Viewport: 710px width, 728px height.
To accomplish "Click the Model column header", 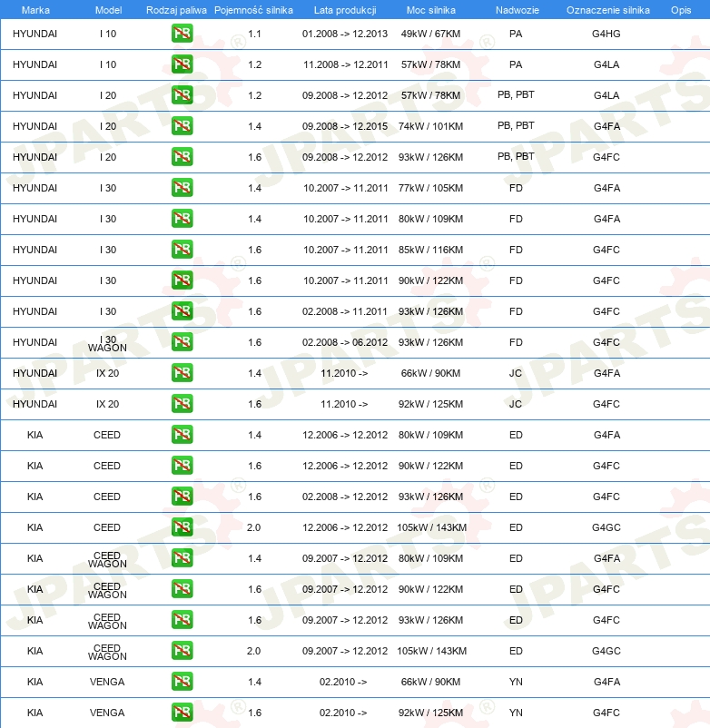I will (108, 10).
